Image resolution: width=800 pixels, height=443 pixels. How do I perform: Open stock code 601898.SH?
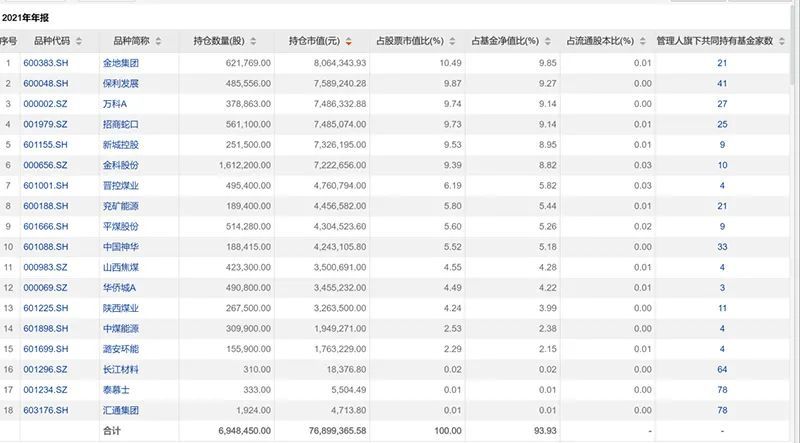[45, 328]
